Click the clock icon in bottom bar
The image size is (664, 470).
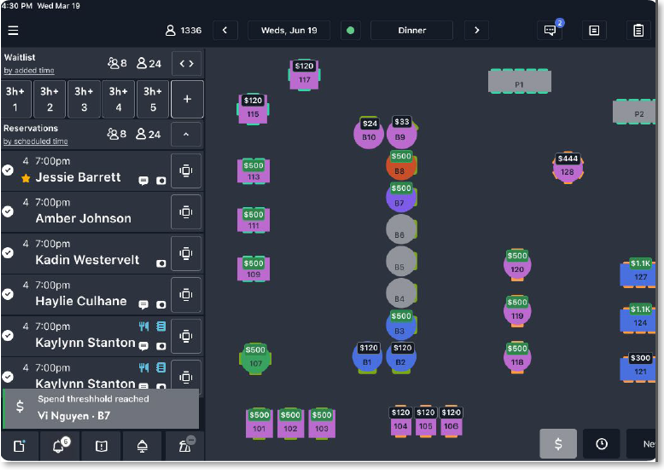tap(602, 444)
